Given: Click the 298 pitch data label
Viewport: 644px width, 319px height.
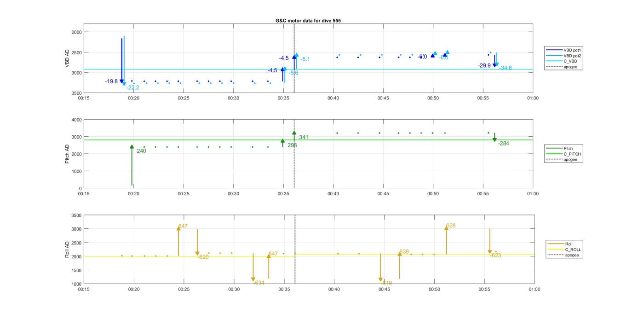Looking at the screenshot, I should 292,145.
